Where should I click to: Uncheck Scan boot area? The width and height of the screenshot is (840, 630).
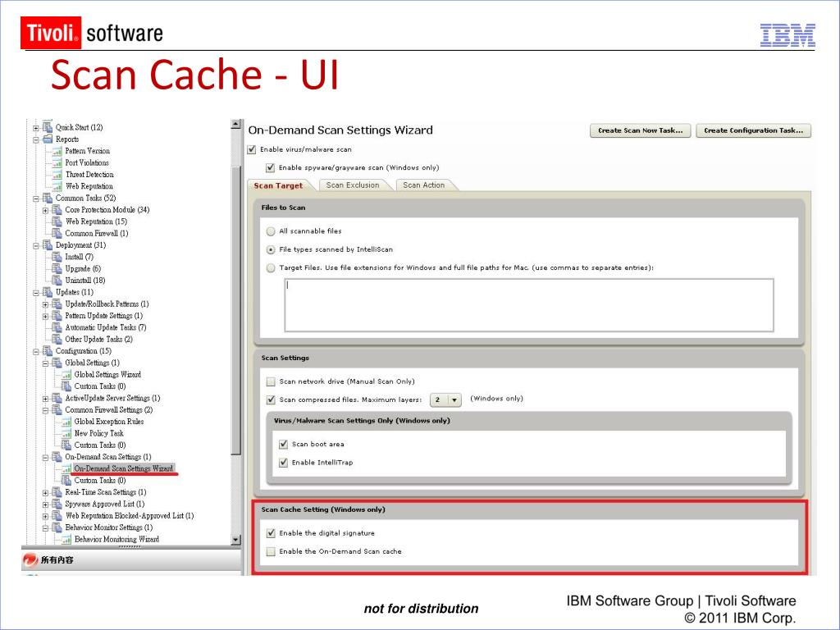point(284,444)
